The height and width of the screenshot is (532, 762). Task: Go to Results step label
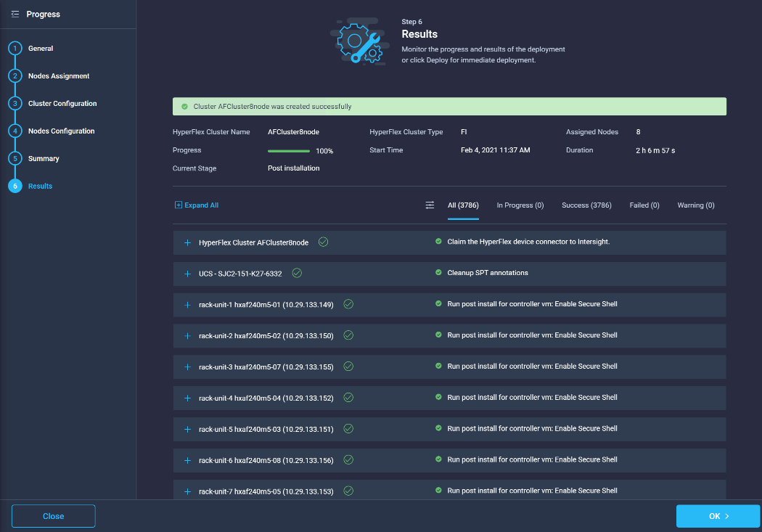coord(41,186)
